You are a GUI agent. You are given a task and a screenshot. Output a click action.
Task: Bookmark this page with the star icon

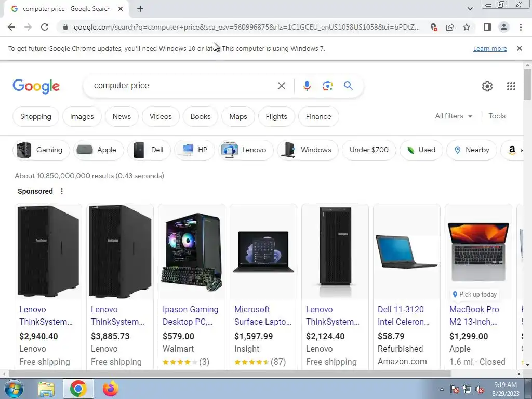[467, 27]
